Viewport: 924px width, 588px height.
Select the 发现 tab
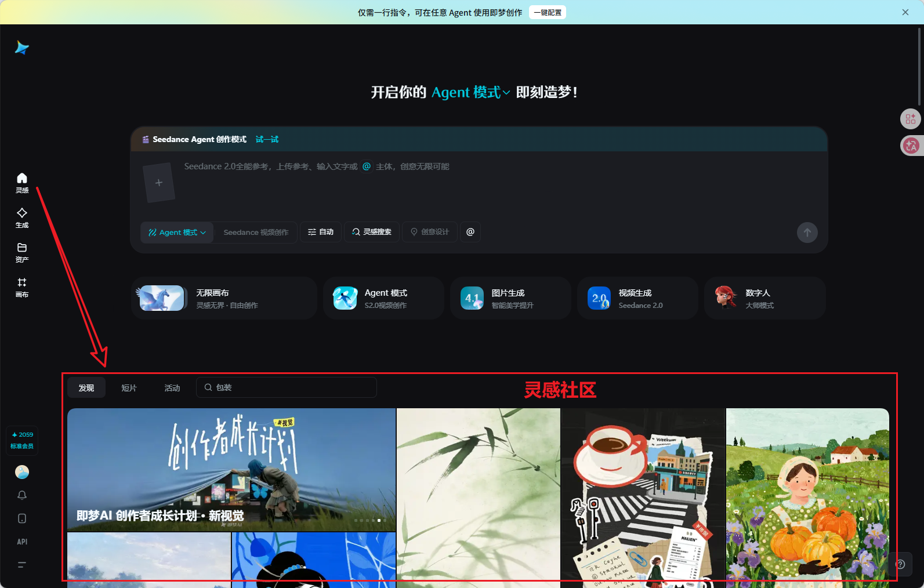tap(86, 387)
